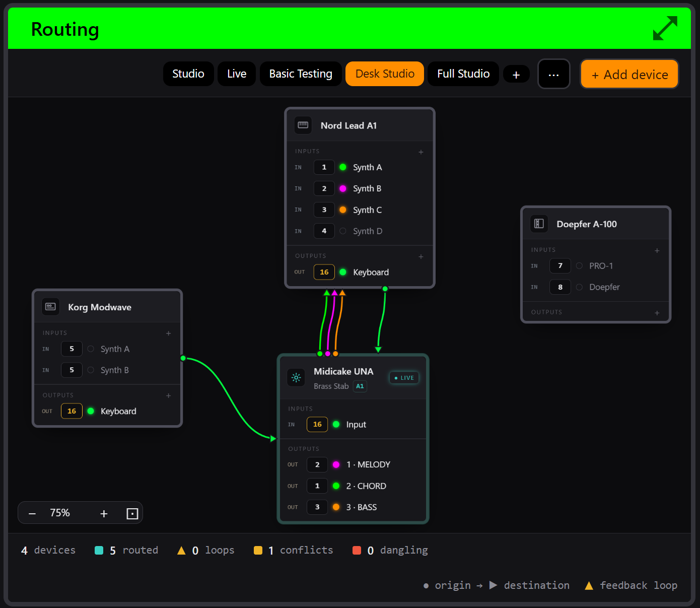This screenshot has height=608, width=700.
Task: Click the Korg Modwave connection origin node
Action: [183, 358]
